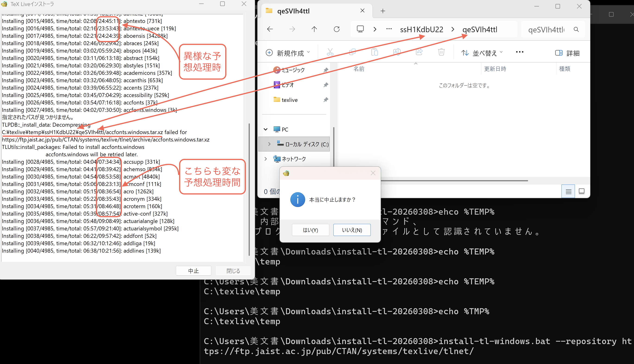The width and height of the screenshot is (634, 364).
Task: Click the paste clipboard icon
Action: tap(374, 52)
